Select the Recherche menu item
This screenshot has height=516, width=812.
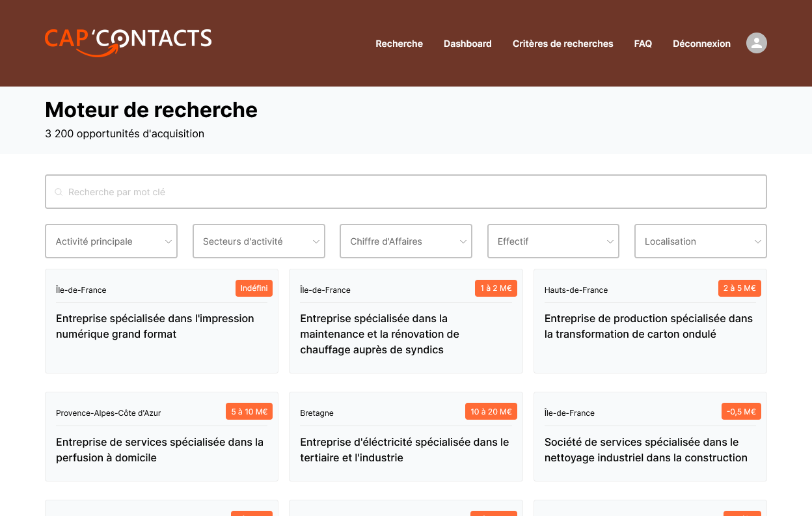click(x=399, y=44)
